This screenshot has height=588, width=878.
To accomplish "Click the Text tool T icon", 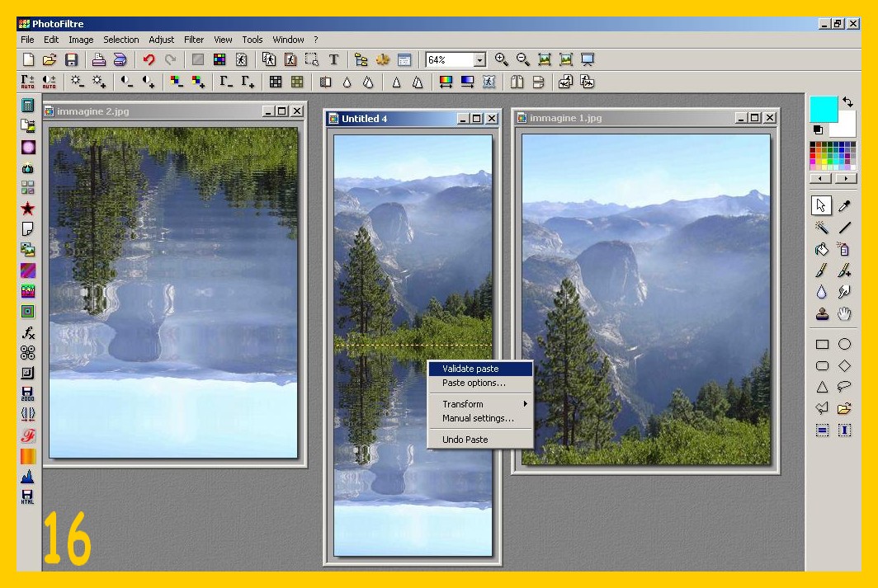I will [x=333, y=59].
